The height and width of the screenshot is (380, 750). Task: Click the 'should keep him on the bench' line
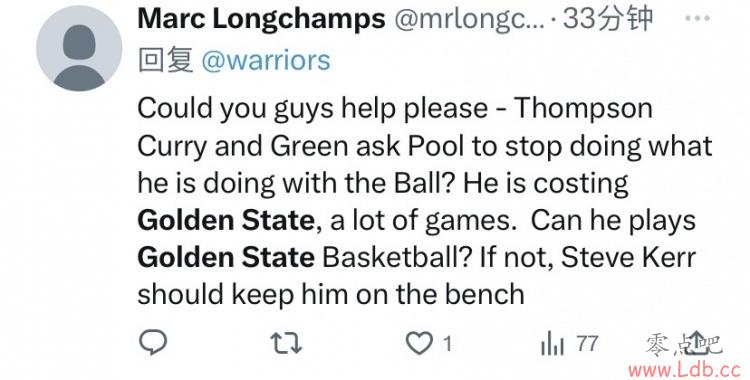pos(331,294)
